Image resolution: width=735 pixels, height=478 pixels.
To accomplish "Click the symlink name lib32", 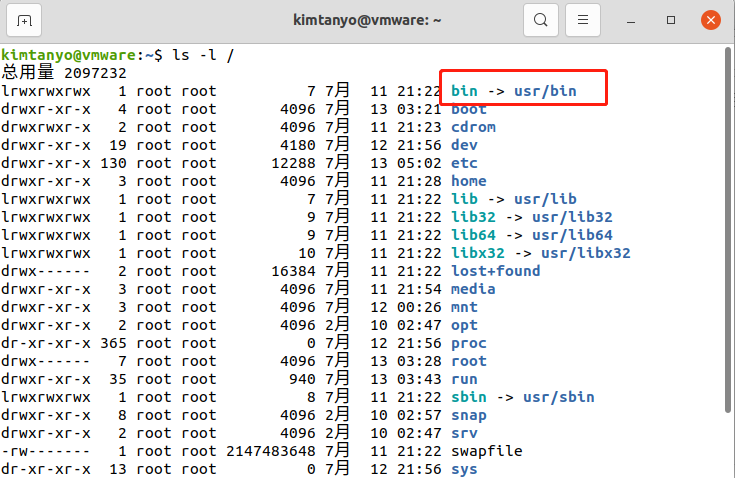I will tap(473, 217).
